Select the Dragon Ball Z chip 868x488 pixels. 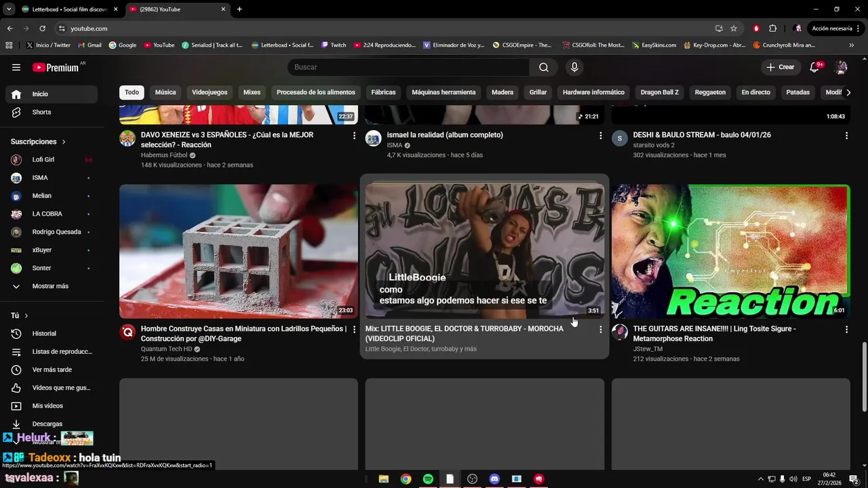tap(660, 92)
